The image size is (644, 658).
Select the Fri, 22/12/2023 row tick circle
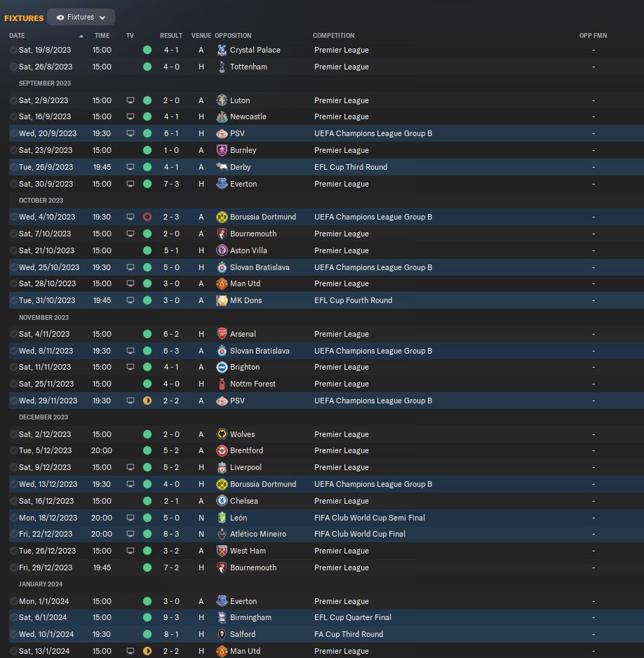14,535
